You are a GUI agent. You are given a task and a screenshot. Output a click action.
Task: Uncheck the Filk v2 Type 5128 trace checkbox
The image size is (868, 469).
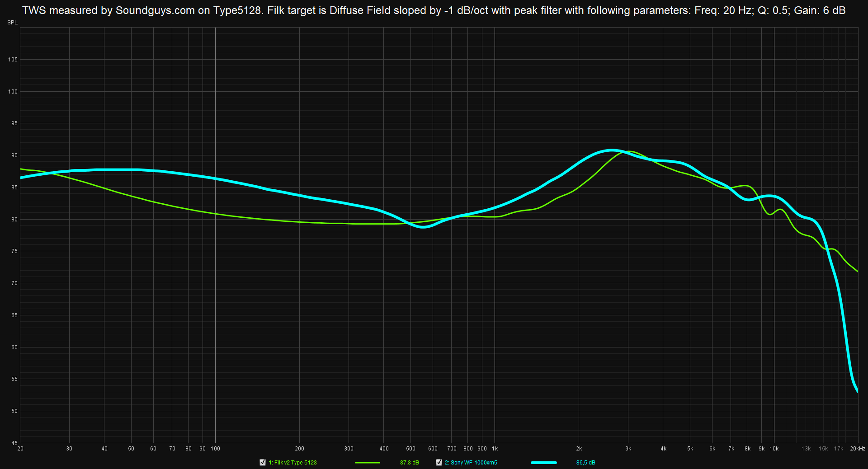pyautogui.click(x=263, y=462)
